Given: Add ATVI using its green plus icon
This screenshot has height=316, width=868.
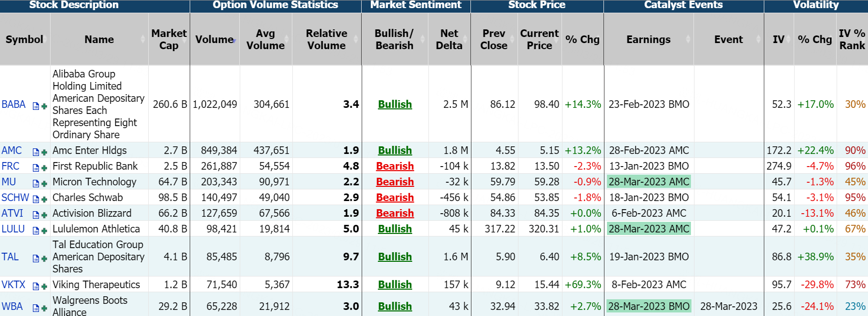Looking at the screenshot, I should coord(44,215).
